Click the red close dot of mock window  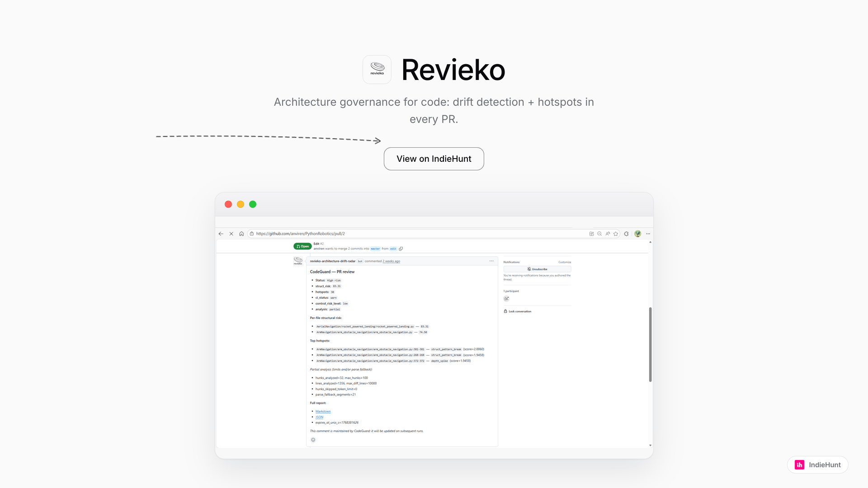[228, 204]
